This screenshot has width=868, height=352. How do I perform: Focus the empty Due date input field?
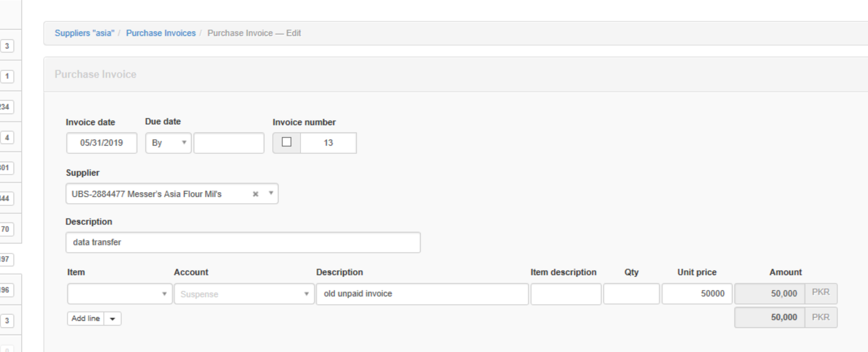[229, 143]
